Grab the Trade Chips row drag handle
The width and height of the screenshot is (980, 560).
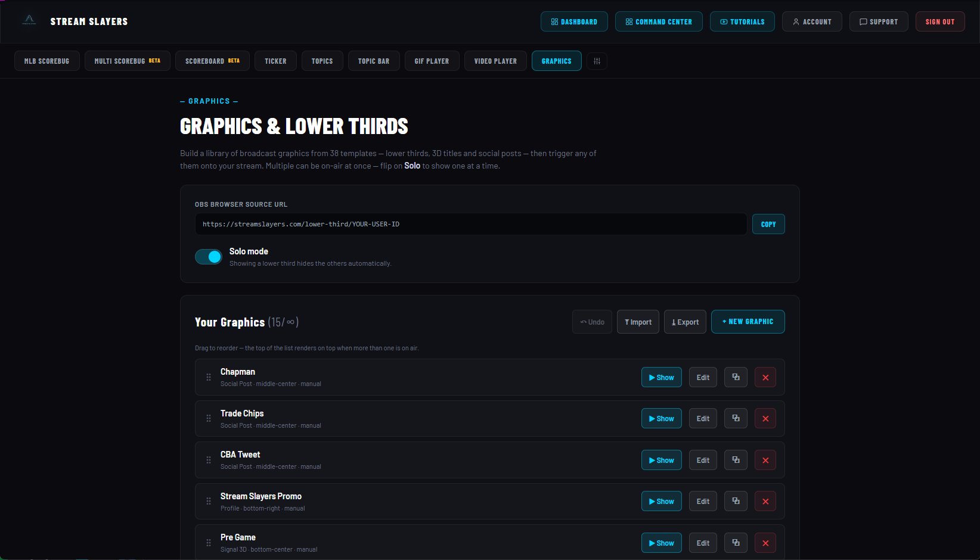209,418
